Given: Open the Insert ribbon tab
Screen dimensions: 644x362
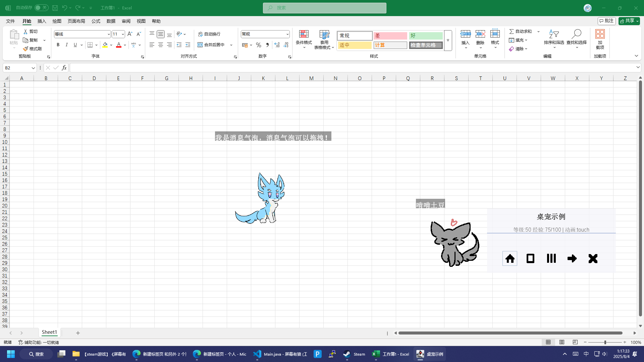Looking at the screenshot, I should click(x=42, y=21).
